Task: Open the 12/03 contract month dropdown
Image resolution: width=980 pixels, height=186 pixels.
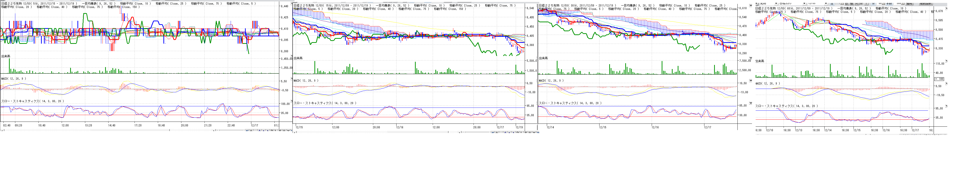Action: (826, 3)
